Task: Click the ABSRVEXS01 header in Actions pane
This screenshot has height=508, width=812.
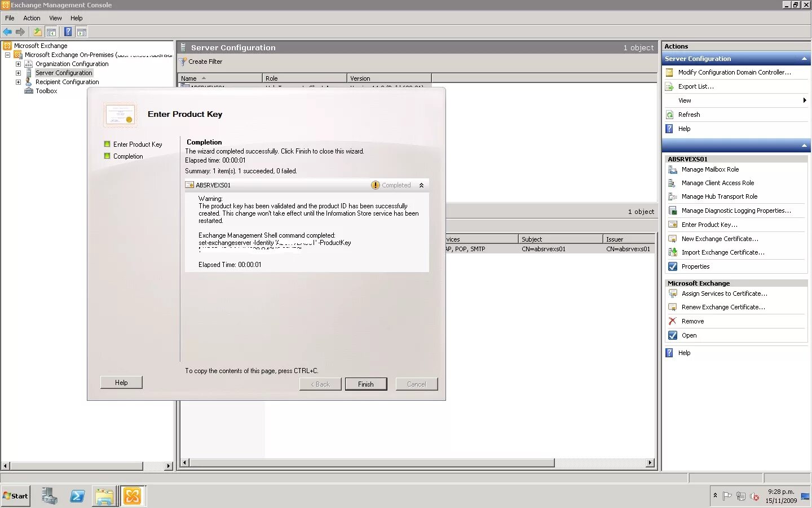Action: click(736, 159)
